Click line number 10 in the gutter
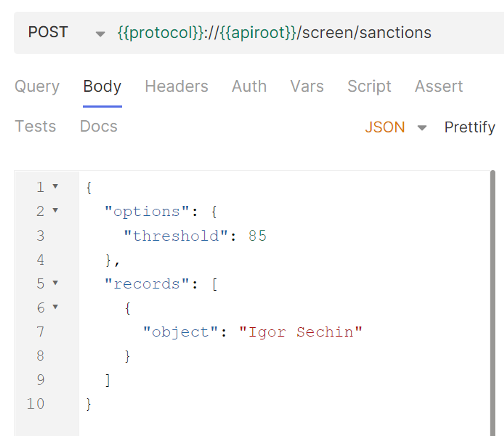 (36, 404)
